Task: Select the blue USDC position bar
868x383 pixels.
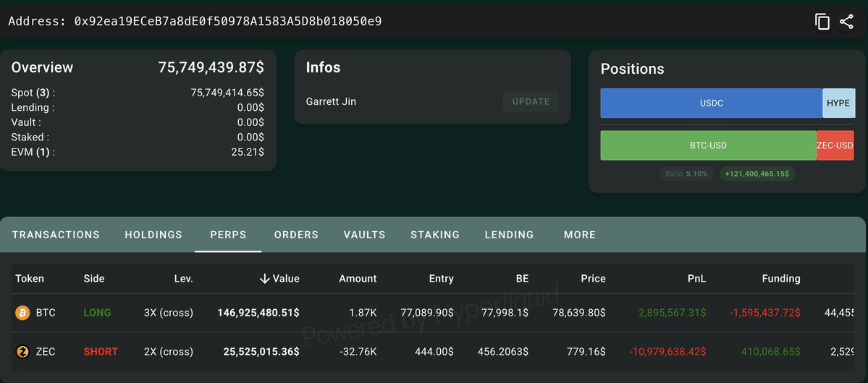Action: pos(712,103)
